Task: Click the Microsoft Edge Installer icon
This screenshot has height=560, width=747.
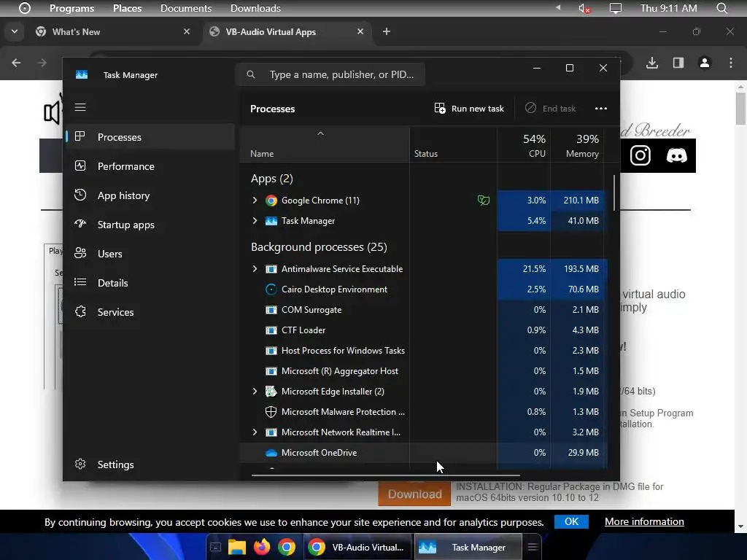Action: click(x=271, y=392)
